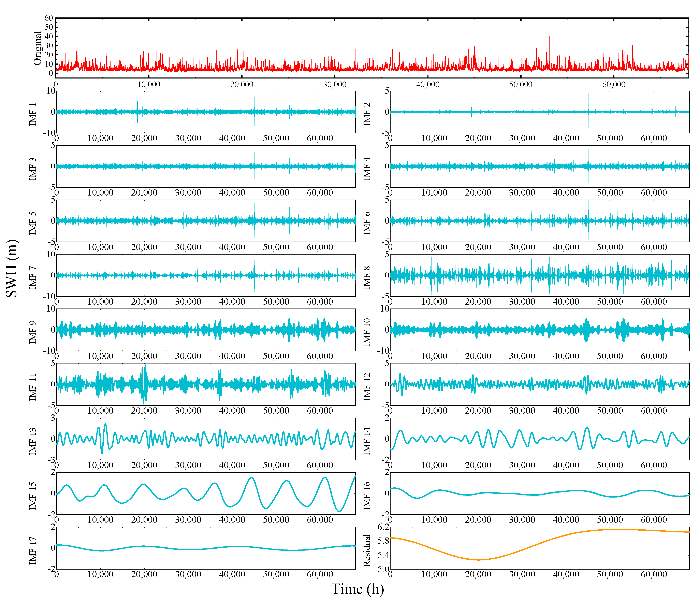Select the IMF 5 waveform plot

point(206,221)
